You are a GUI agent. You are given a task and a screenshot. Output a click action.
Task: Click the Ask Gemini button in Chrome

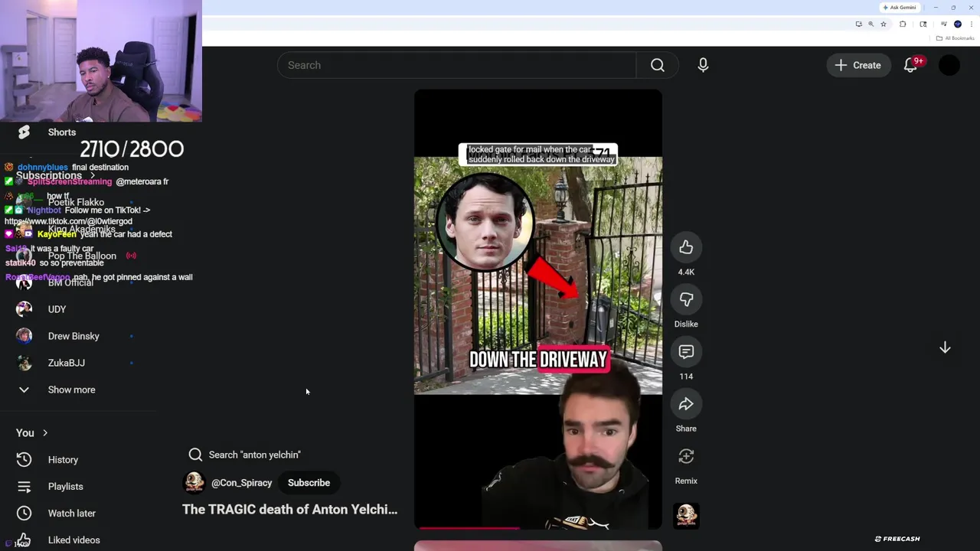click(x=900, y=8)
